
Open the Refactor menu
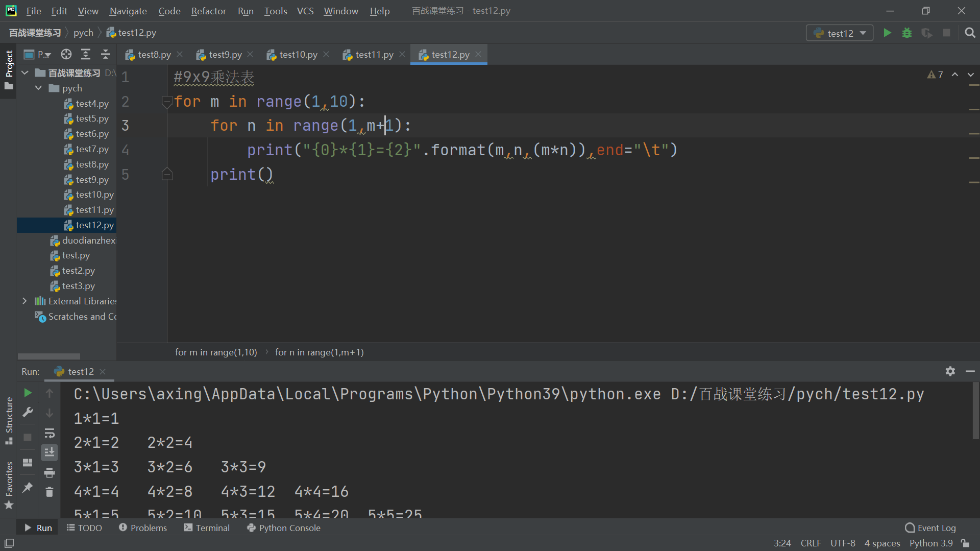tap(208, 11)
